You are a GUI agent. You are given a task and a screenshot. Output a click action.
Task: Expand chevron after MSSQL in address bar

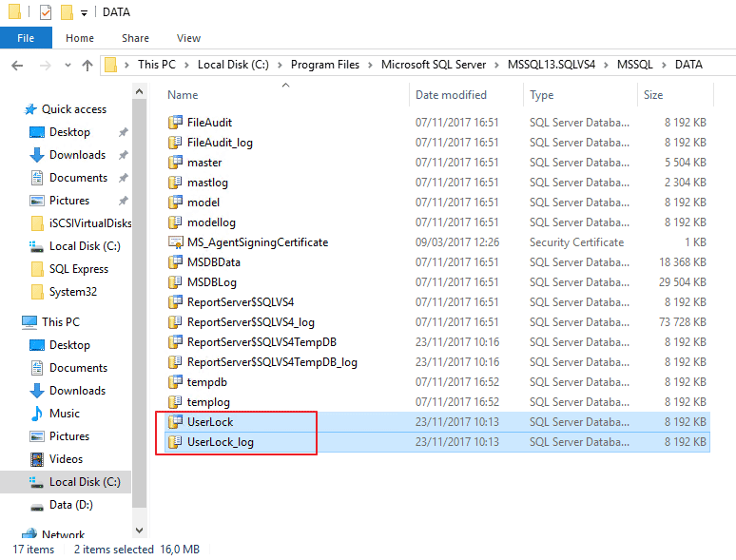point(664,65)
